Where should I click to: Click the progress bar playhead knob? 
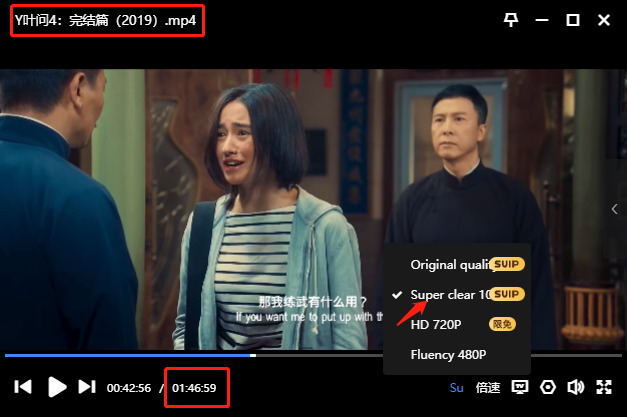point(253,355)
